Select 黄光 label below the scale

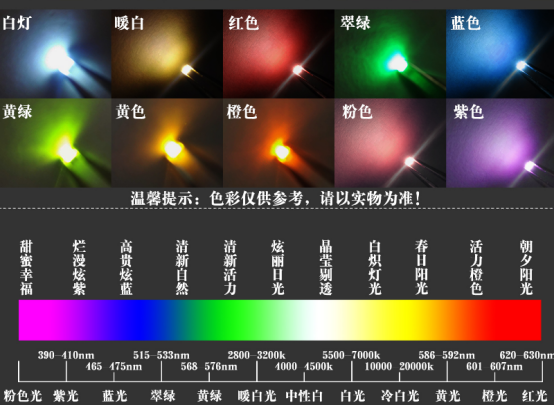click(x=448, y=396)
